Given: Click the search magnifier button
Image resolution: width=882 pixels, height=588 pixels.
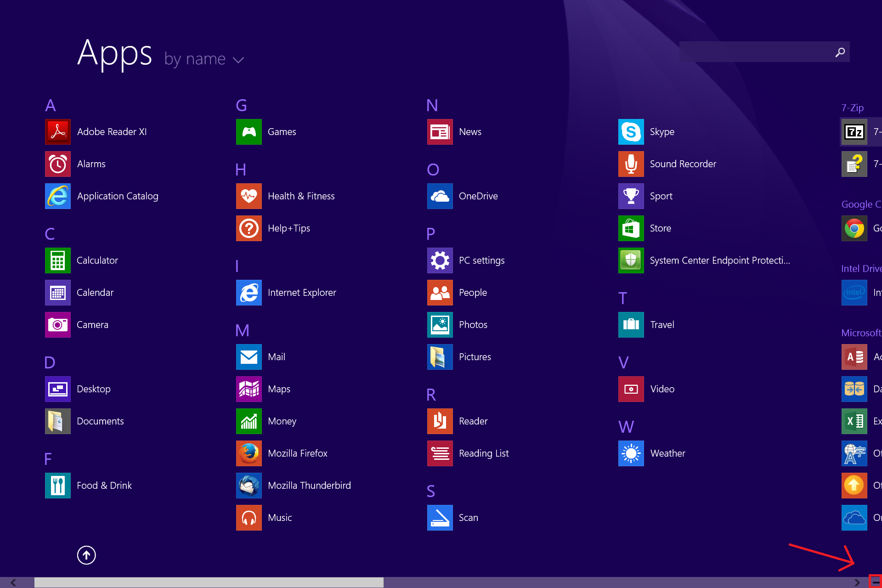Looking at the screenshot, I should pyautogui.click(x=840, y=52).
